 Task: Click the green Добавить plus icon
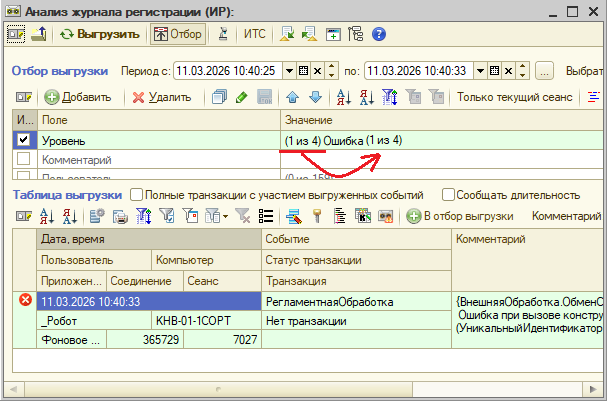[x=51, y=97]
